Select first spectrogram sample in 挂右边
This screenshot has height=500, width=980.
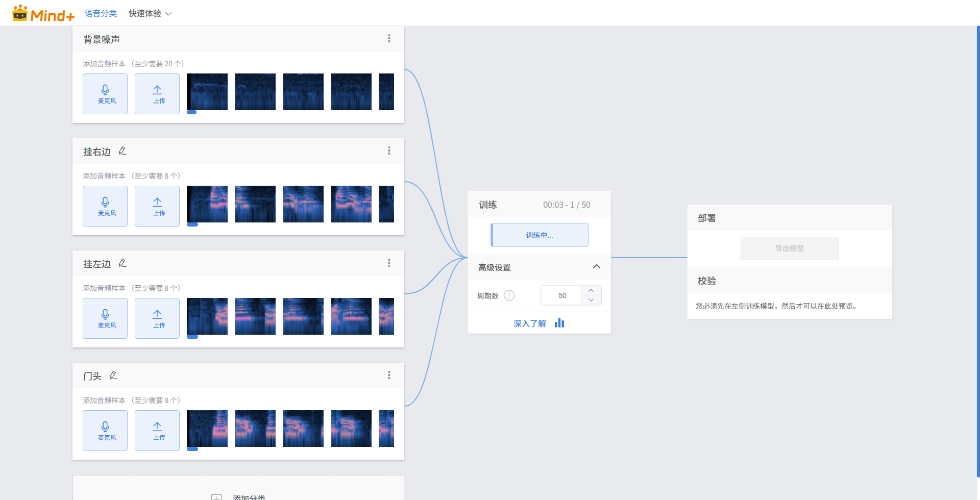pyautogui.click(x=207, y=204)
